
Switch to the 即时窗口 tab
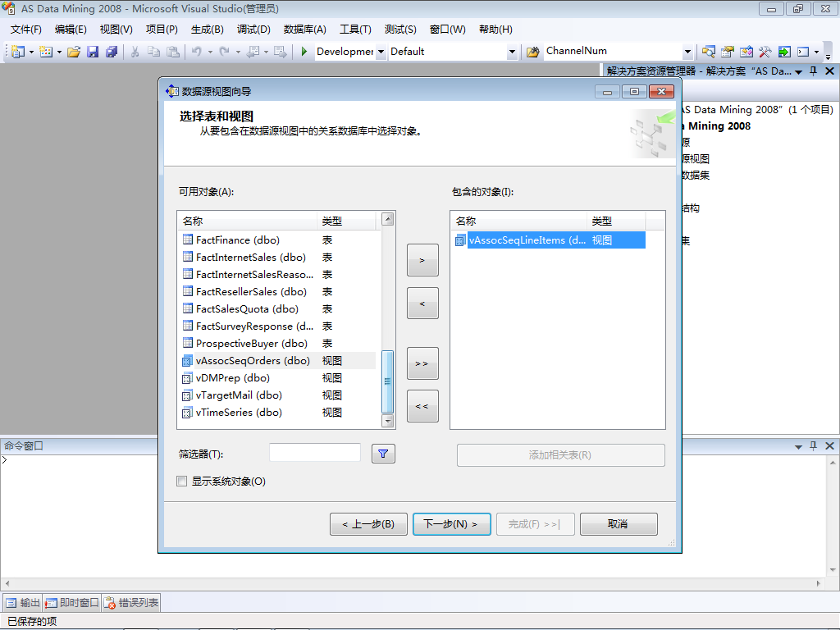[72, 603]
